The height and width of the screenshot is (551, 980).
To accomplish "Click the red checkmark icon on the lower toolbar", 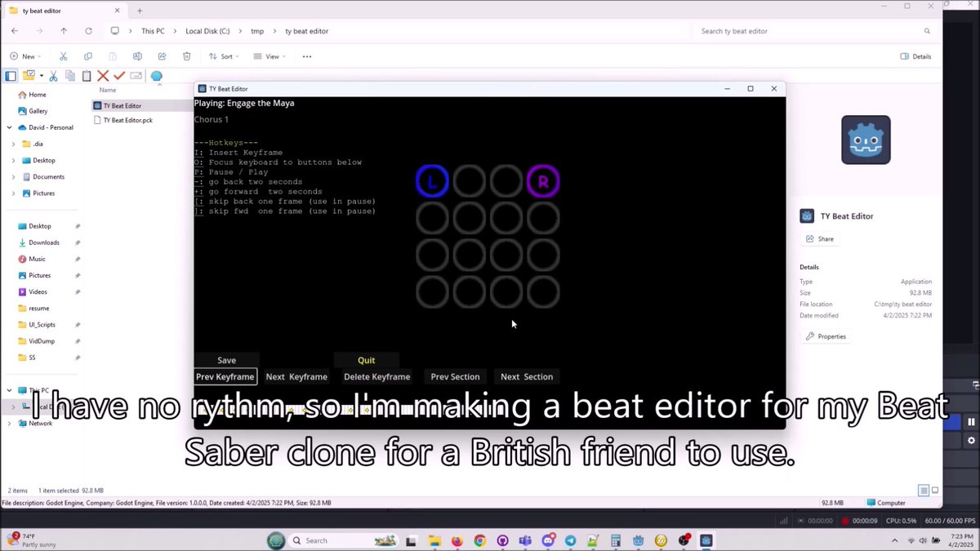I will point(118,75).
